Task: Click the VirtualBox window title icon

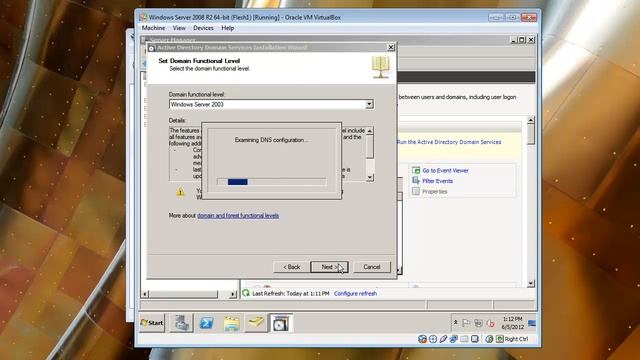Action: pyautogui.click(x=143, y=17)
